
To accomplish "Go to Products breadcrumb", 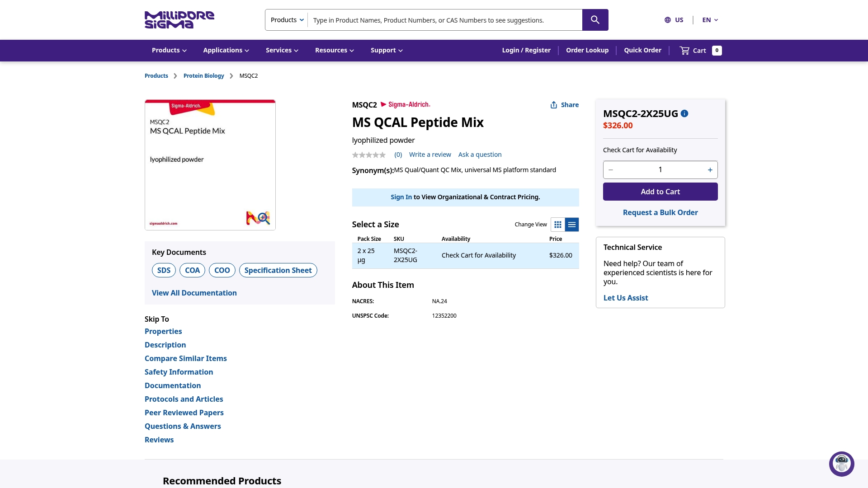I will [x=156, y=76].
